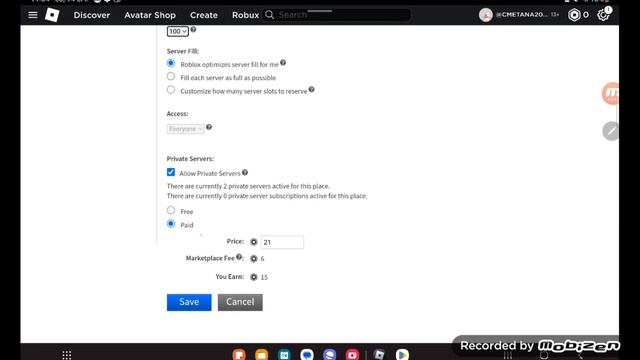This screenshot has width=640, height=360.
Task: Click help icon next to 100 dropdown
Action: [193, 29]
